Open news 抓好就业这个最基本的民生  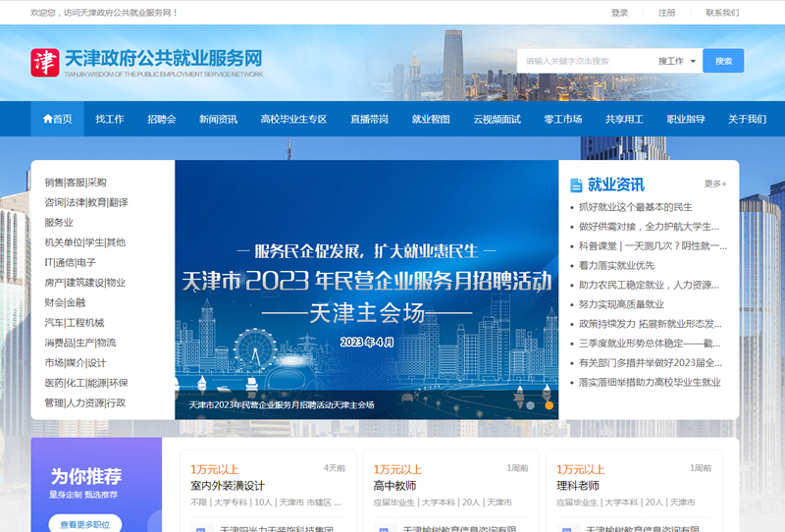(x=635, y=207)
